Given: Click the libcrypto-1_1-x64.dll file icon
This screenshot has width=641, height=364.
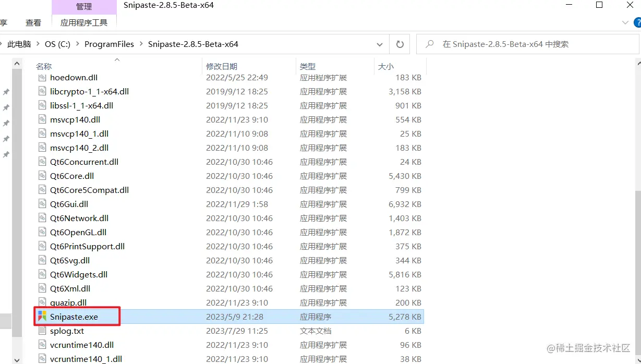Looking at the screenshot, I should point(42,91).
